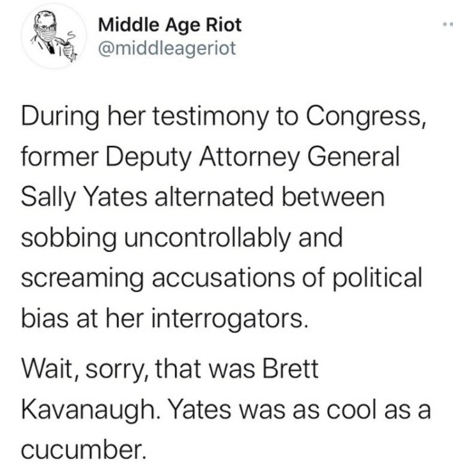Click the word 'testimony' in the first line
Image resolution: width=453 pixels, height=476 pixels.
point(210,117)
